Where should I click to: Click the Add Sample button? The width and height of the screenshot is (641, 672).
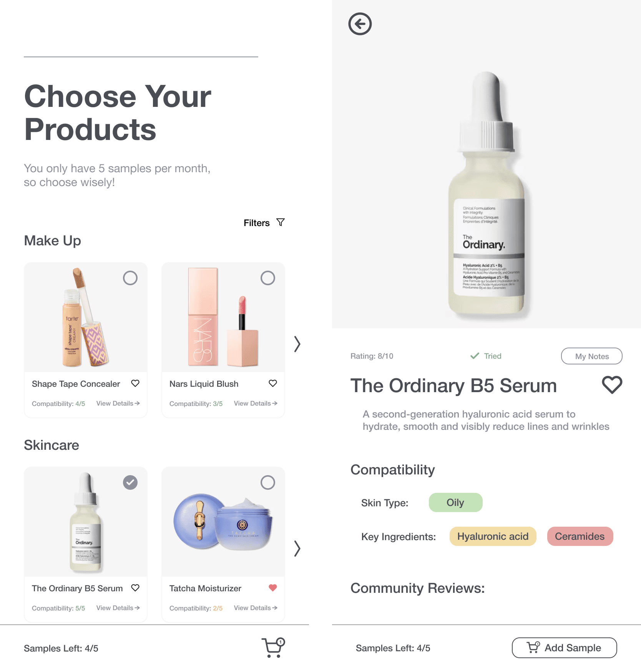(565, 648)
